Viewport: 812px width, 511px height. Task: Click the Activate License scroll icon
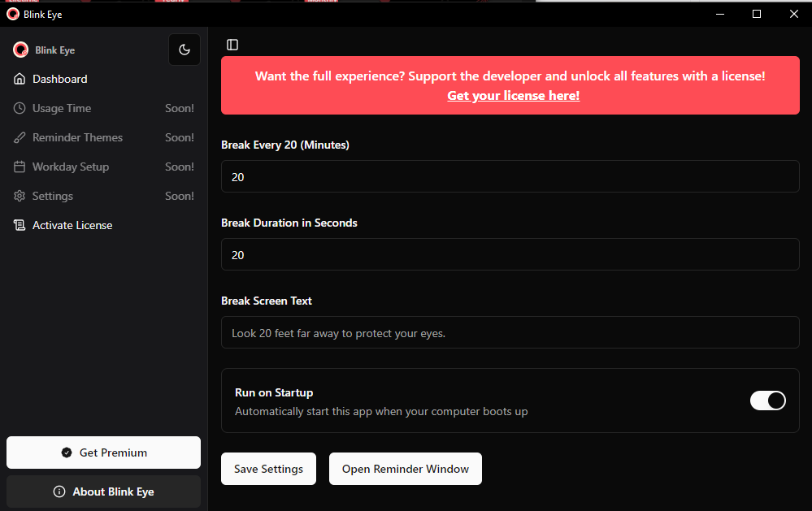pos(20,225)
